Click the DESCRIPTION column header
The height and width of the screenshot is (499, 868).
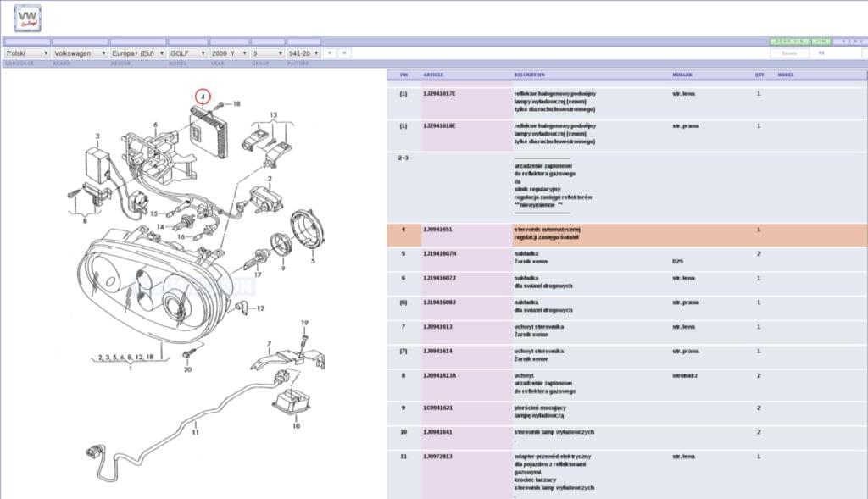click(x=529, y=75)
